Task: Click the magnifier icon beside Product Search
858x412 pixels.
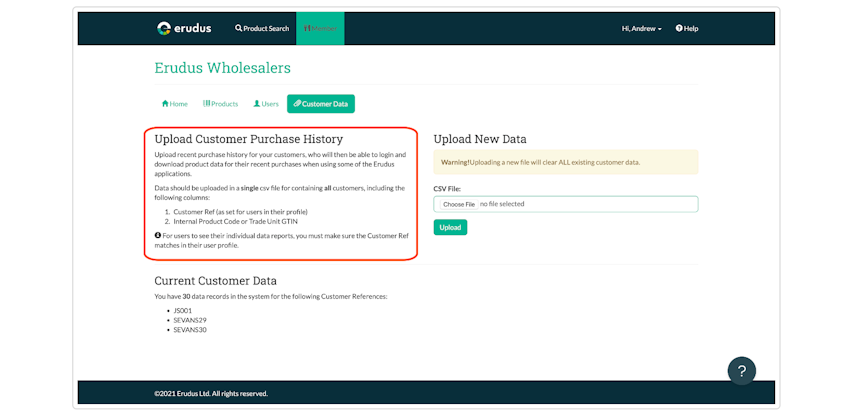Action: (x=238, y=28)
